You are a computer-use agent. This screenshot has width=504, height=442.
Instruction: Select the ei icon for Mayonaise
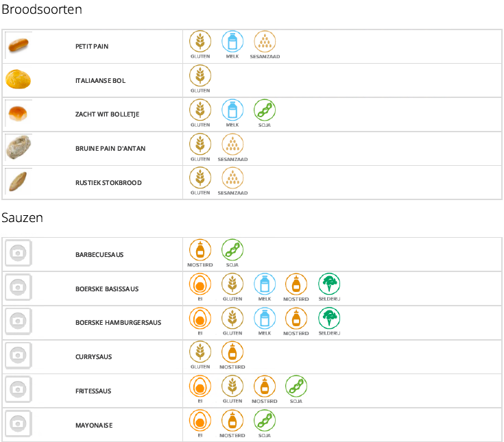pos(200,421)
